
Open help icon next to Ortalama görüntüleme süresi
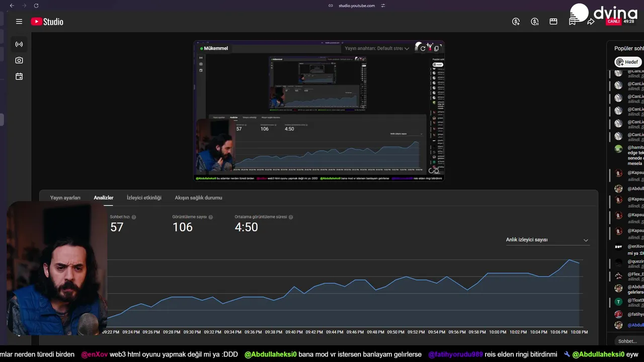coord(291,217)
